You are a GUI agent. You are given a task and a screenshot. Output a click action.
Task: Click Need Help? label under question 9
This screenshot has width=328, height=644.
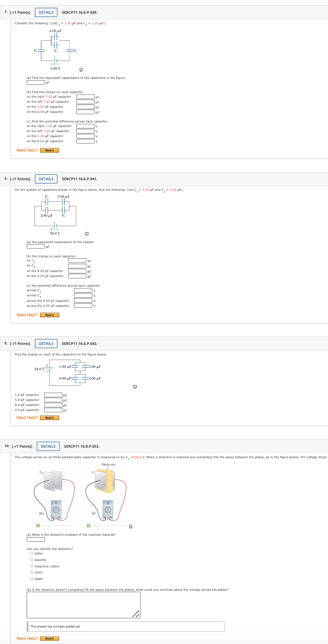[x=27, y=417]
